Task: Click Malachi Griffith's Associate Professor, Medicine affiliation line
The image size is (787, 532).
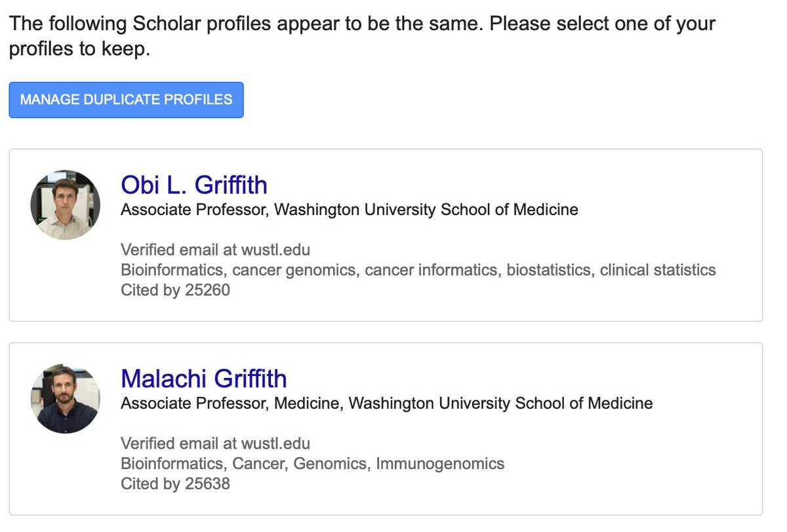Action: [387, 403]
